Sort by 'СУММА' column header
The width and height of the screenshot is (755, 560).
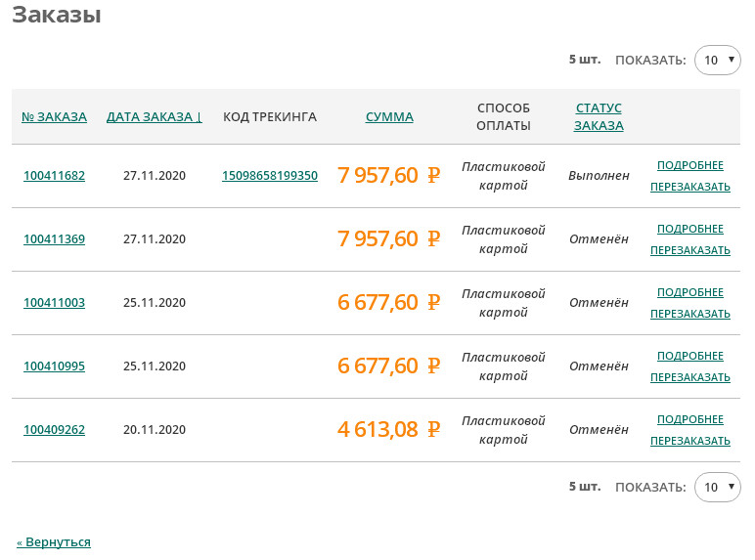[389, 117]
